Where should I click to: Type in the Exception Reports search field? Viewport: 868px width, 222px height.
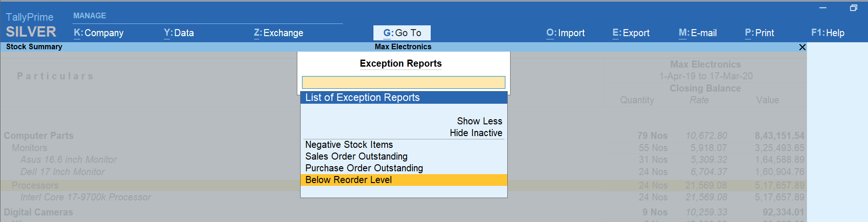click(x=403, y=83)
